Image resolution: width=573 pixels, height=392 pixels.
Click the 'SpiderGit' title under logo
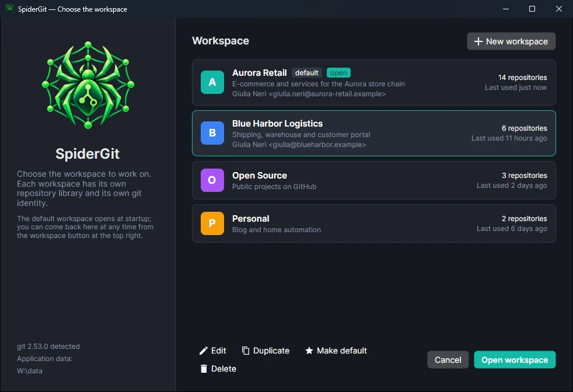pos(88,154)
